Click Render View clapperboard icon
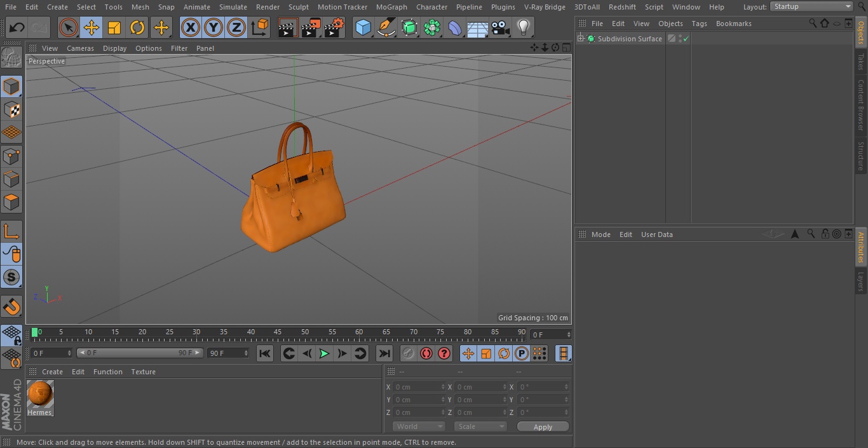The image size is (868, 448). (288, 27)
